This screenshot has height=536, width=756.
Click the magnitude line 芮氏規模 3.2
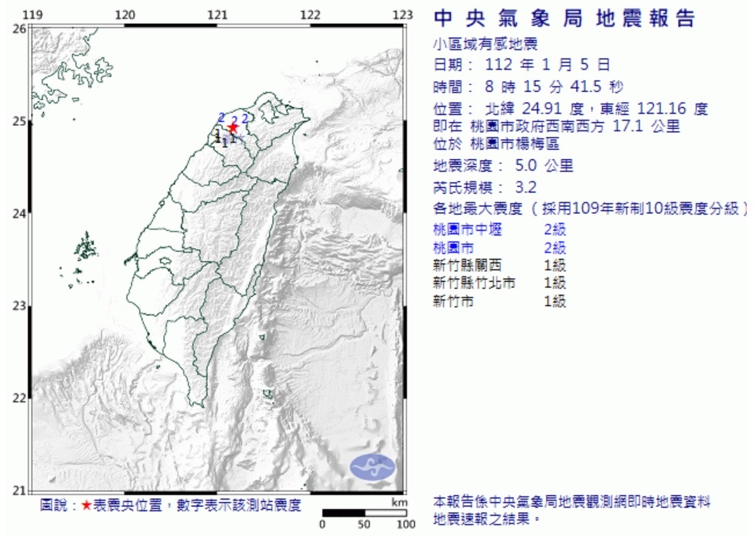click(485, 187)
